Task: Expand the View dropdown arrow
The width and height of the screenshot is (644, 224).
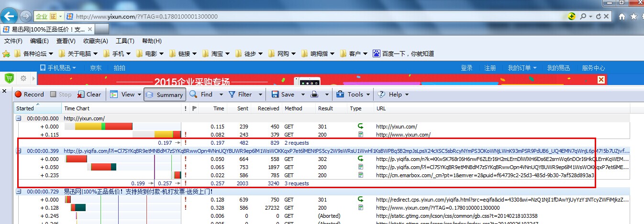Action: coord(139,95)
